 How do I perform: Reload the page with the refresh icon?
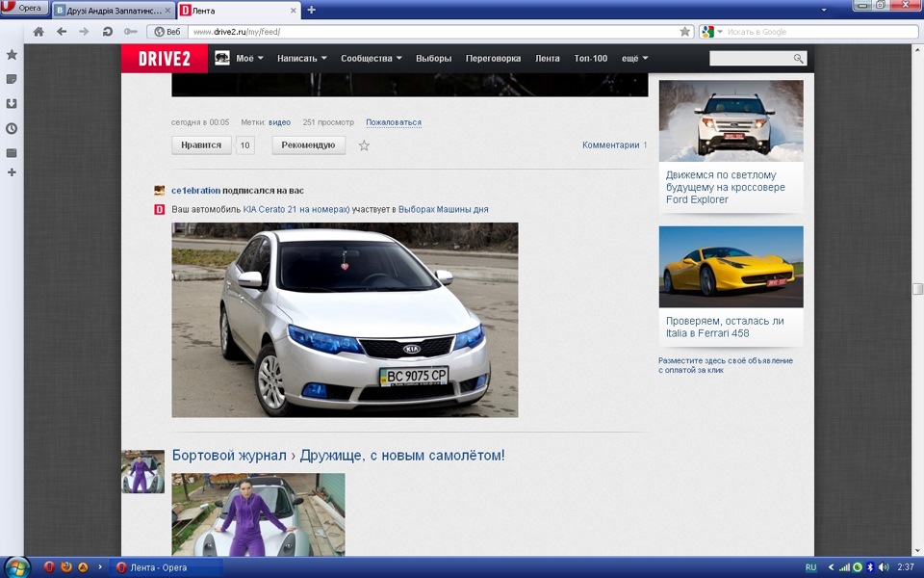click(107, 32)
